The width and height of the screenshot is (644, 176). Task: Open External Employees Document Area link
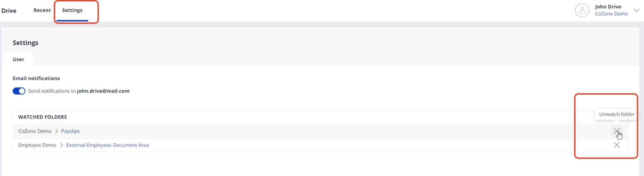[x=107, y=145]
